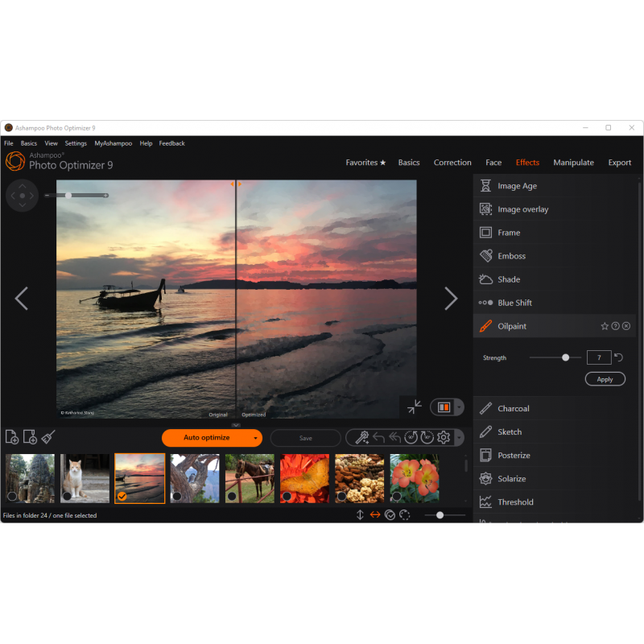
Task: Add Oilpaint effect to favorites star
Action: (605, 326)
